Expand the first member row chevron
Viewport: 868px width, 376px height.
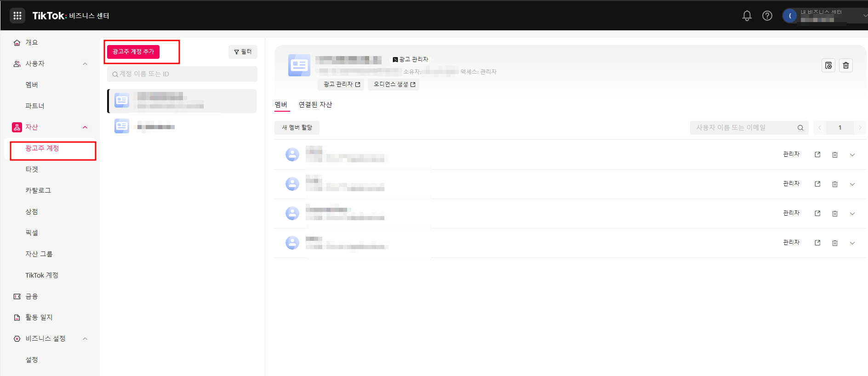(x=852, y=155)
